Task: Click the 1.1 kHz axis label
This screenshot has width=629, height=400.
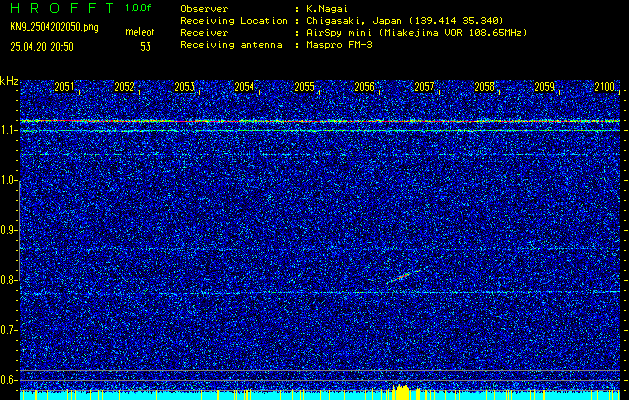Action: 7,130
